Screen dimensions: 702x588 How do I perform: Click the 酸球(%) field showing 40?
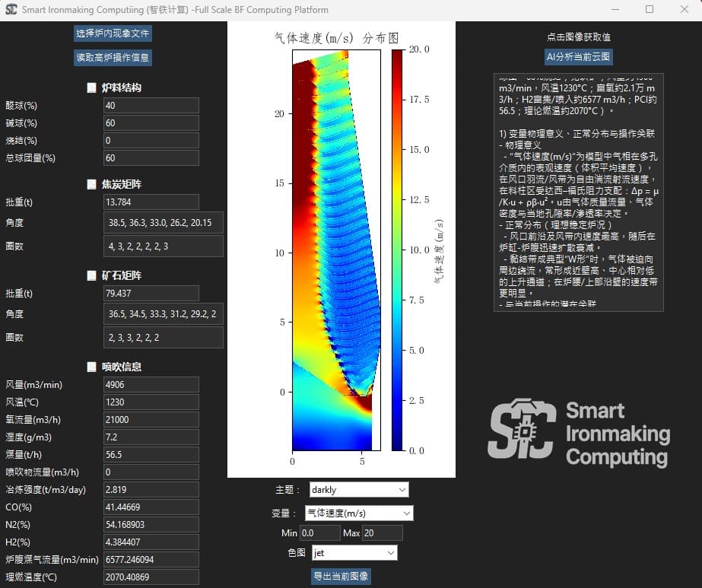(150, 105)
